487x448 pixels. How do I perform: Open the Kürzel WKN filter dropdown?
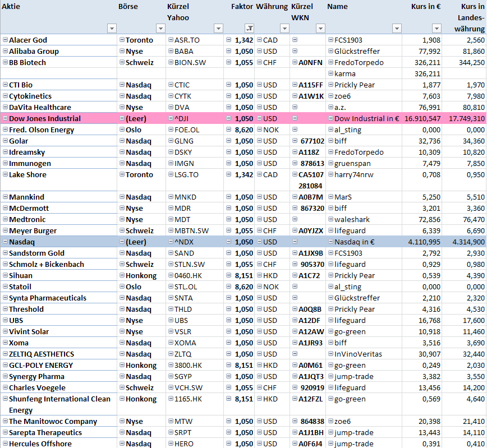point(320,29)
